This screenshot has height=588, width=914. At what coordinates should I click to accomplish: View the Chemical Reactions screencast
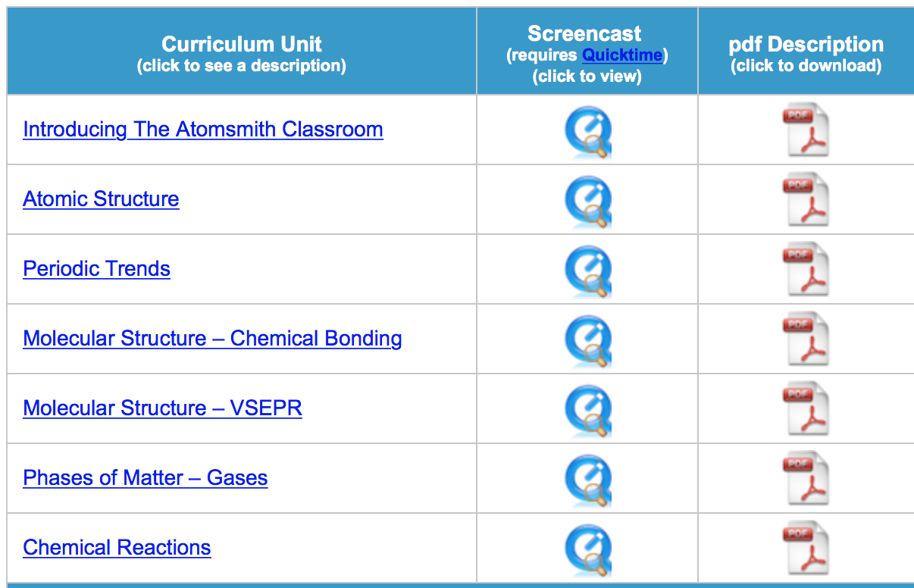point(587,552)
